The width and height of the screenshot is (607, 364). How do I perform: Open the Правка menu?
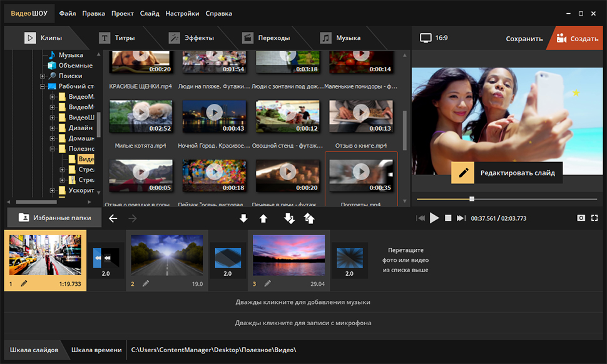(93, 14)
